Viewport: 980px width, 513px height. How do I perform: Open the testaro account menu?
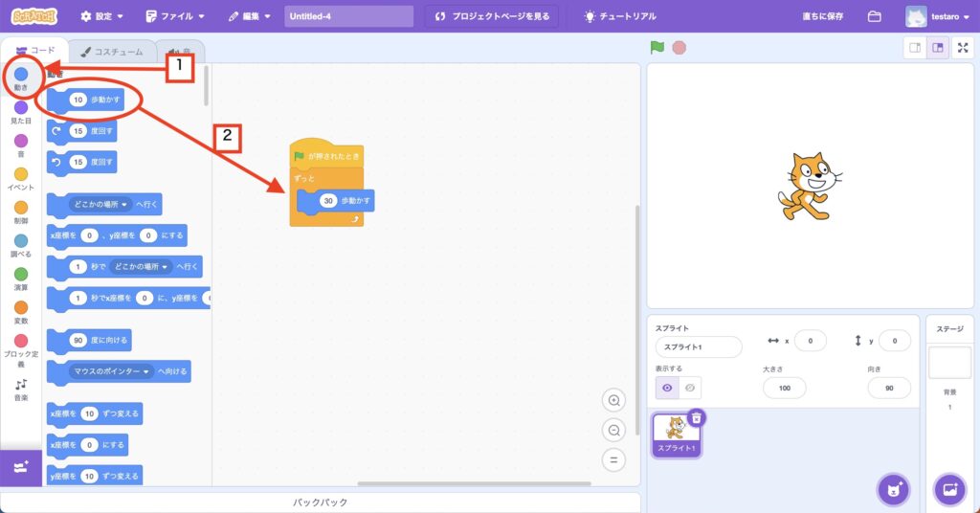point(938,16)
